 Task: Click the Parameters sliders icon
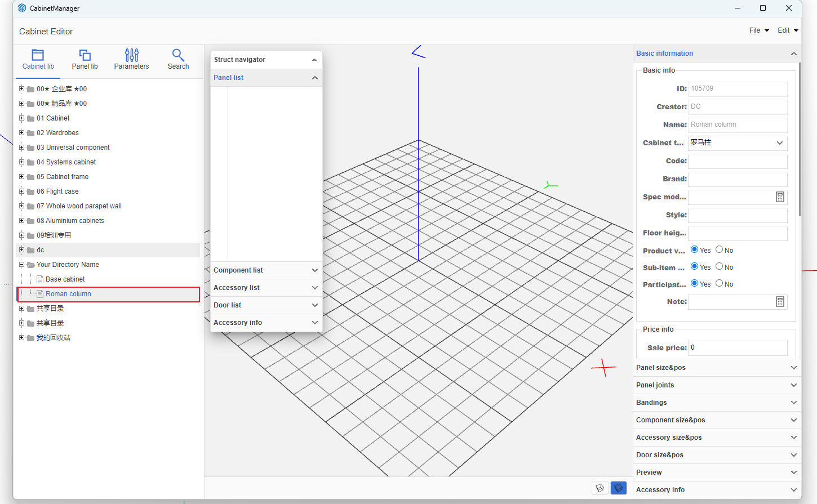(131, 55)
